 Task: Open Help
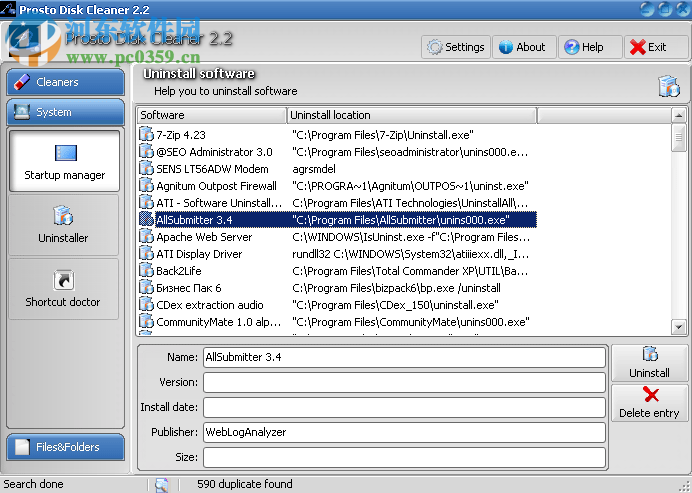pyautogui.click(x=590, y=47)
